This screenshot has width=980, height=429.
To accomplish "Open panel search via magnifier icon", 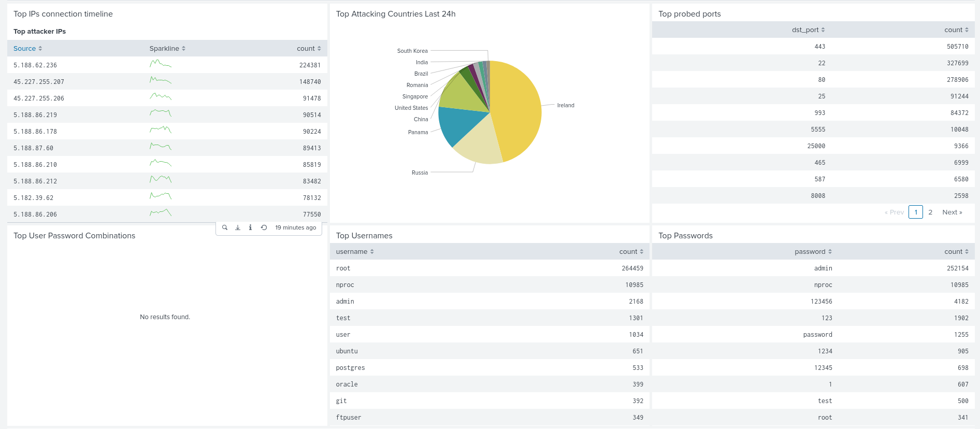I will tap(225, 227).
